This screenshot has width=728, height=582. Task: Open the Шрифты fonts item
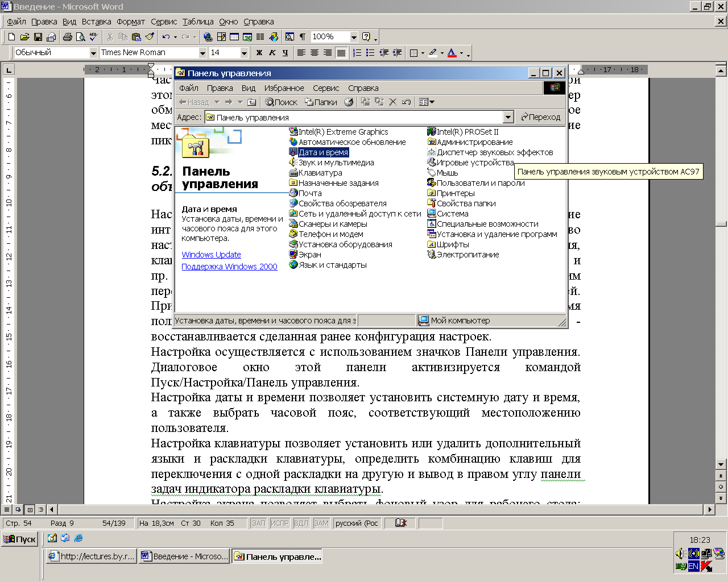(452, 244)
